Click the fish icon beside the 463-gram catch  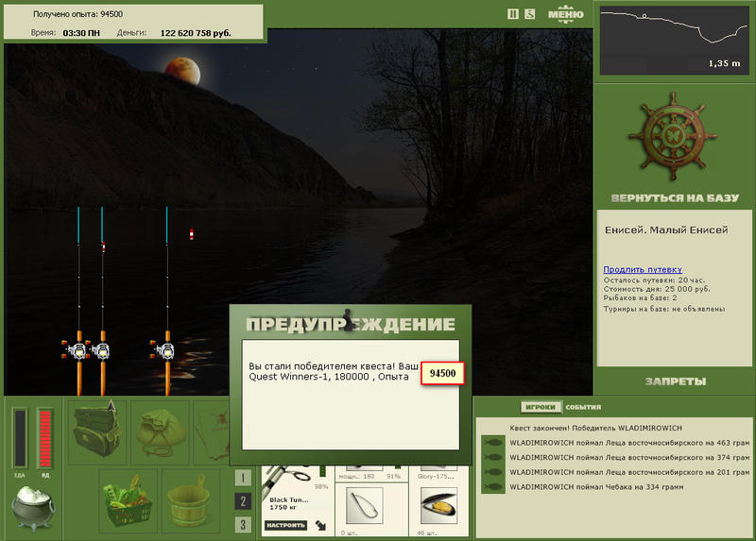tap(493, 442)
